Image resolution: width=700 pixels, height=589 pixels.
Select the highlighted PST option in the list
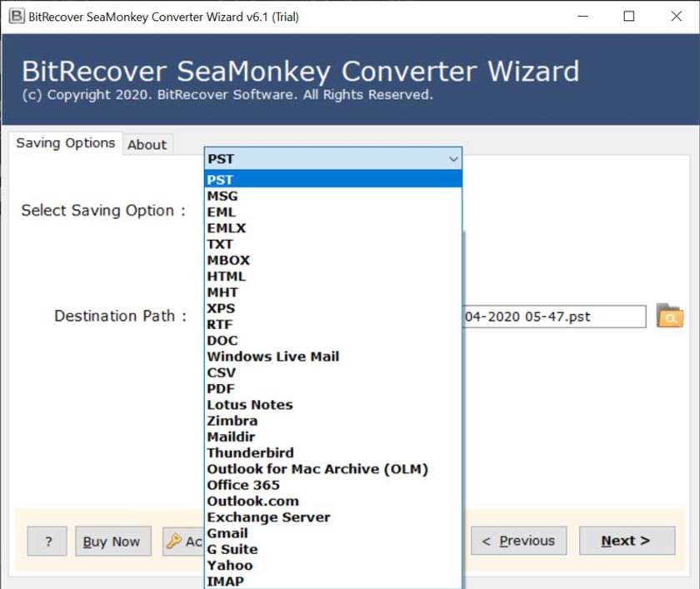[x=333, y=179]
